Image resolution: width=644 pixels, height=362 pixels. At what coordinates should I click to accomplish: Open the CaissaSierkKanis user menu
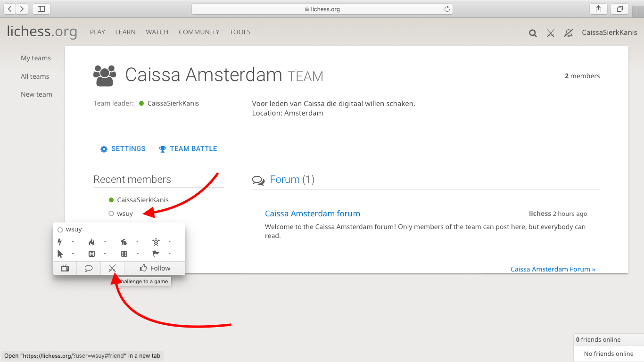(x=610, y=33)
